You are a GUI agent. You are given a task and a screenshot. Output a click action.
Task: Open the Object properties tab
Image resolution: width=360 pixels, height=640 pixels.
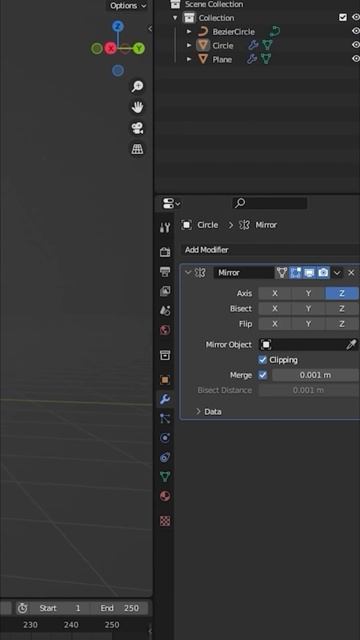[165, 380]
